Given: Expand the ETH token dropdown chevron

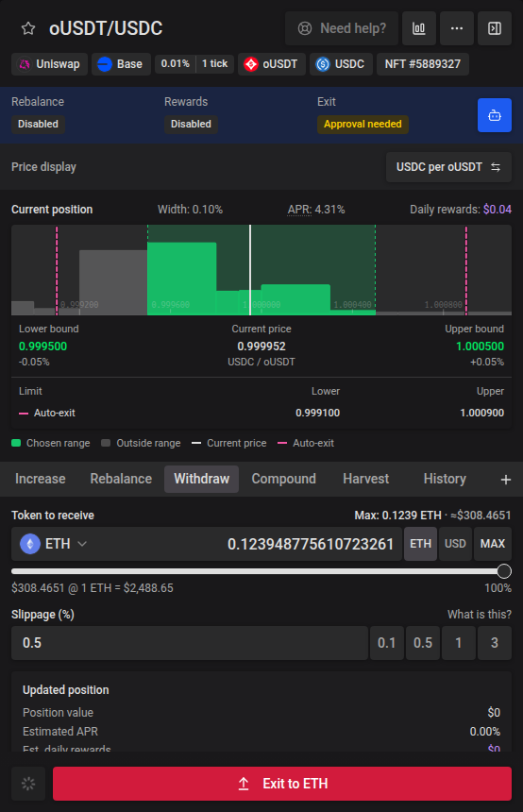Looking at the screenshot, I should click(82, 544).
